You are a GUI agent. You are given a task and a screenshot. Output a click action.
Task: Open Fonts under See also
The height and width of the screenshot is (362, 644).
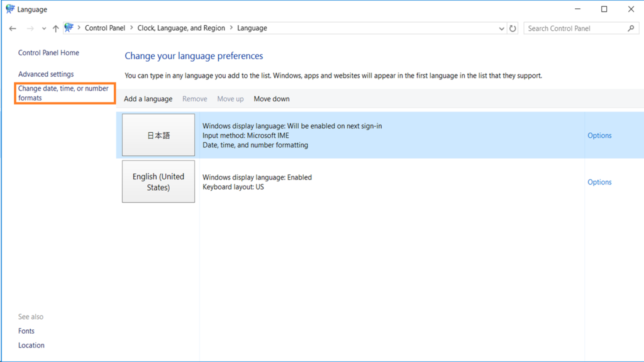pos(26,331)
